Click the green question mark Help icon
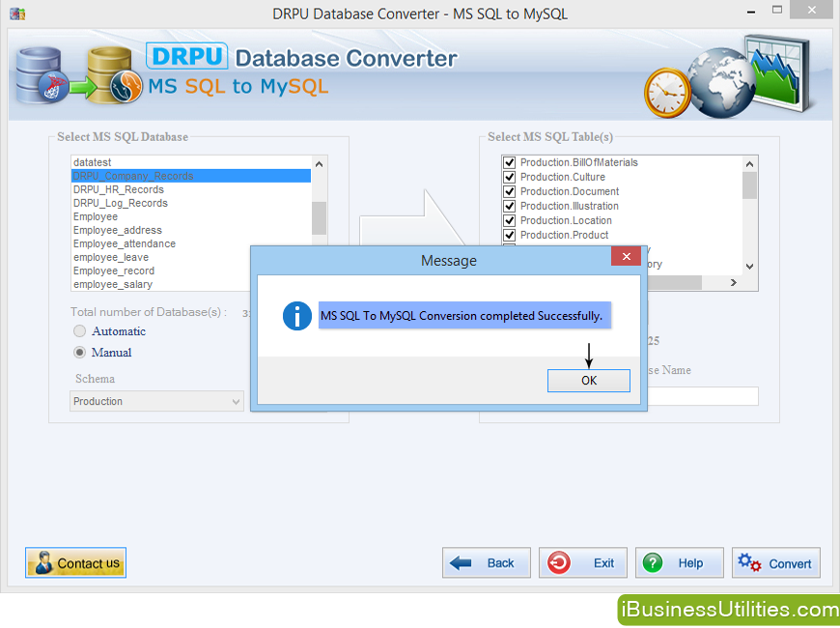This screenshot has width=840, height=628. pyautogui.click(x=653, y=562)
